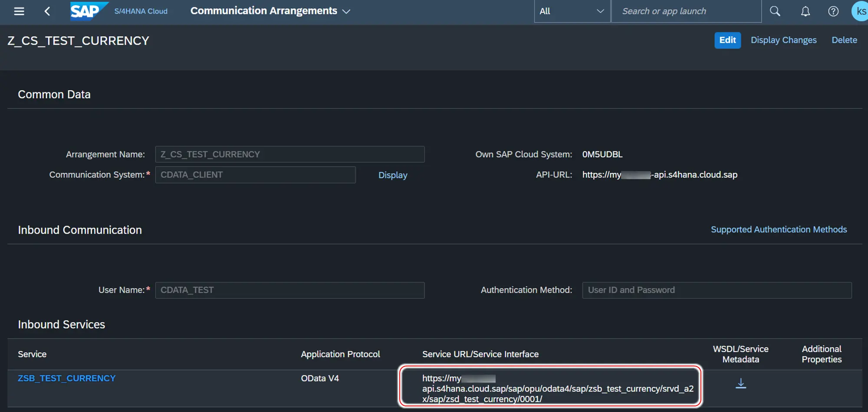Click the Inbound Services section heading
The width and height of the screenshot is (868, 412).
coord(61,325)
